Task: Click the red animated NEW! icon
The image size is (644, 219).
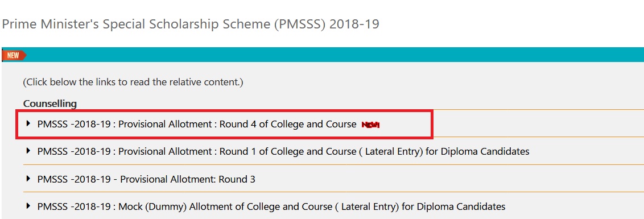Action: click(x=370, y=125)
